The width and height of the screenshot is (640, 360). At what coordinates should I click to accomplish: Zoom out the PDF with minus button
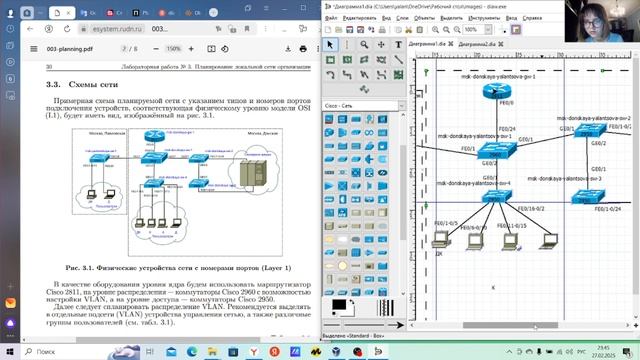(156, 49)
